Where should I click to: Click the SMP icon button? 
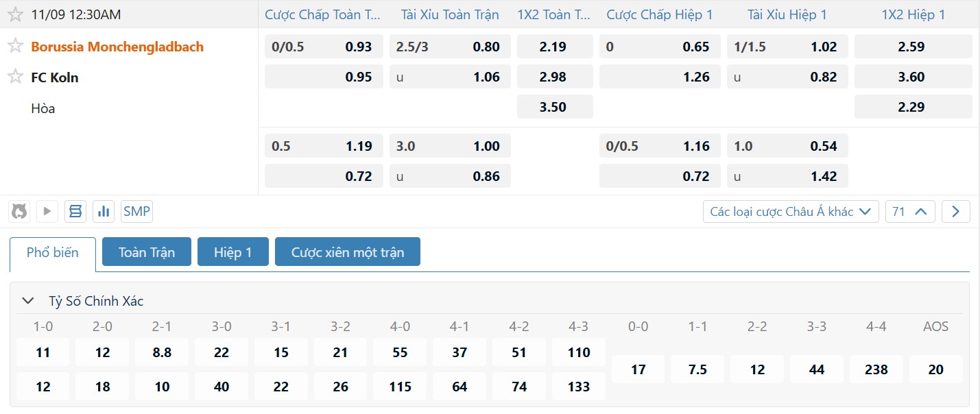pos(136,211)
